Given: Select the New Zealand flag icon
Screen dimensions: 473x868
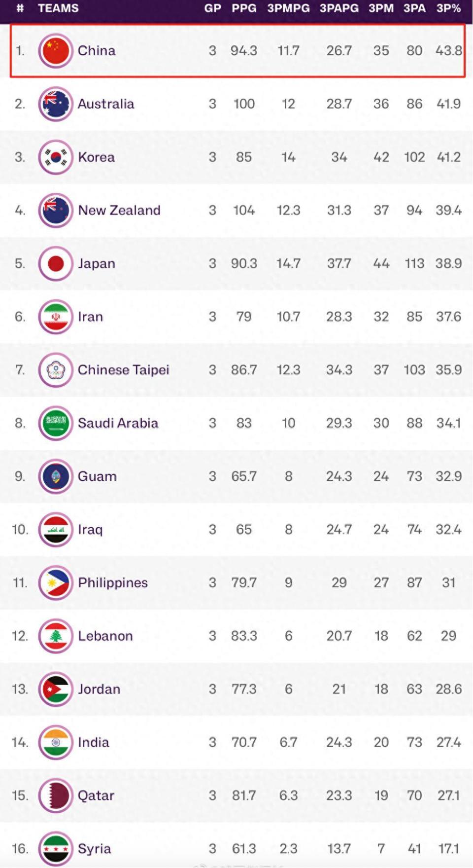Looking at the screenshot, I should (x=56, y=211).
